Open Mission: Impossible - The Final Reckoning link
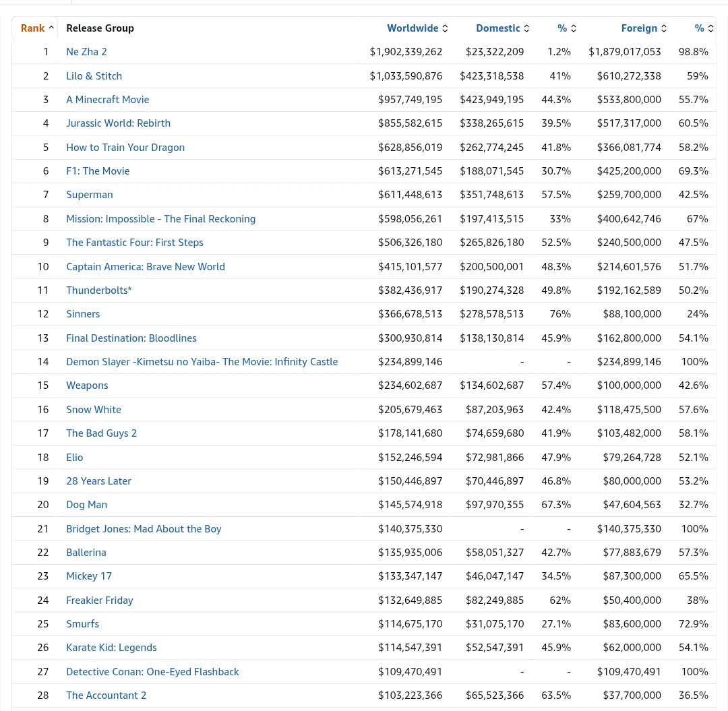728x711 pixels. (160, 219)
